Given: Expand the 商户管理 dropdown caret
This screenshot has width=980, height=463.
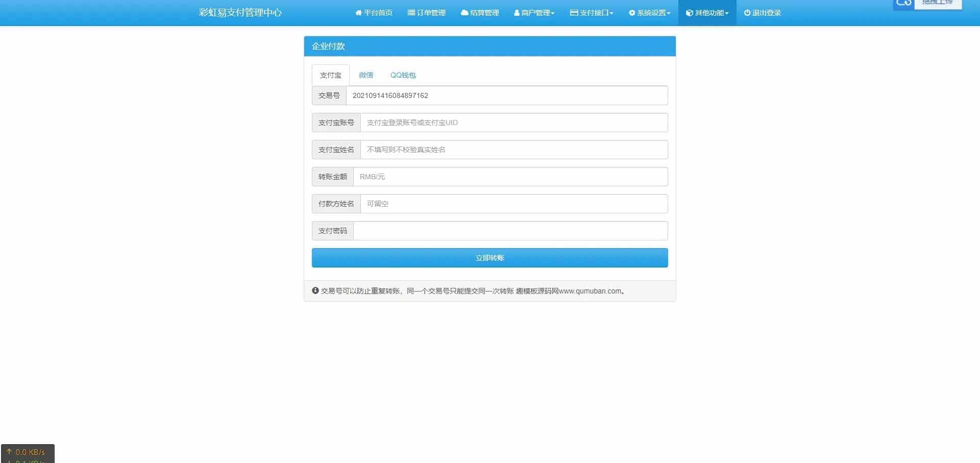Looking at the screenshot, I should (x=553, y=13).
